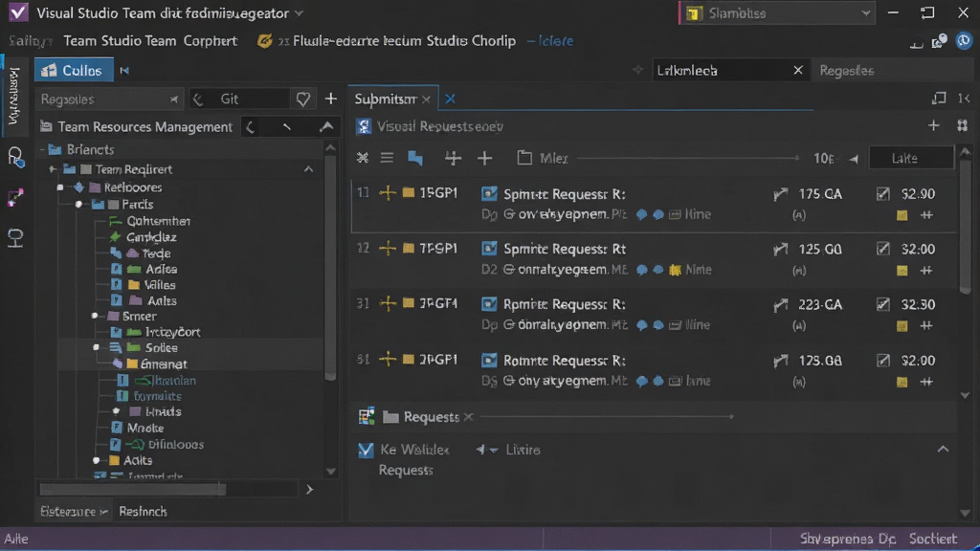
Task: Click the heart icon beside Git field
Action: point(303,99)
